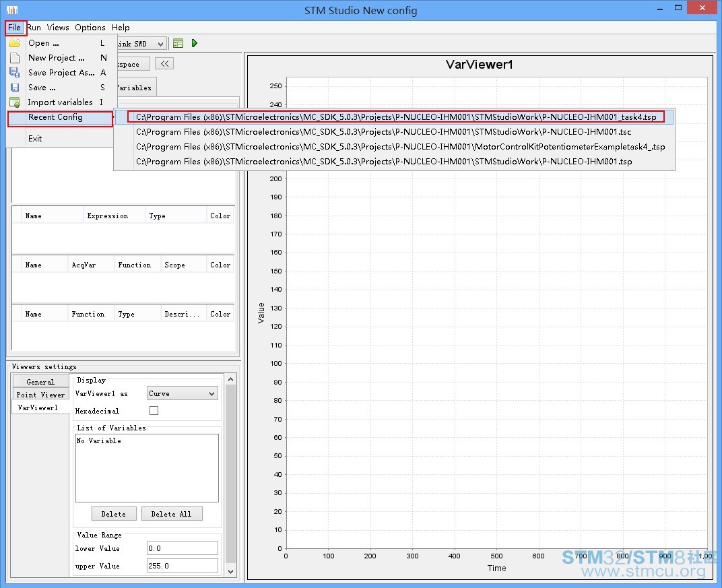
Task: Expand the Recent Config submenu
Action: point(61,117)
